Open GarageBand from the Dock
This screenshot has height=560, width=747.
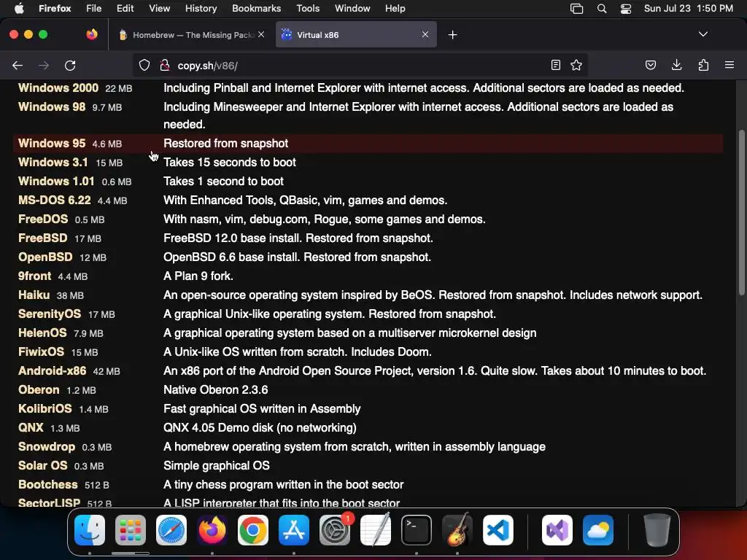[x=457, y=531]
